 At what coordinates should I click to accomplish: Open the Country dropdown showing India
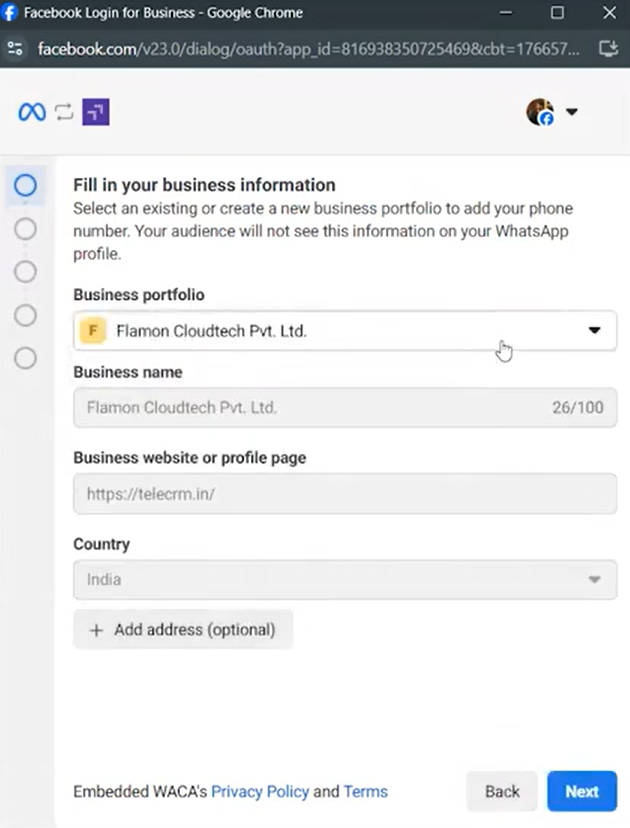(x=594, y=579)
